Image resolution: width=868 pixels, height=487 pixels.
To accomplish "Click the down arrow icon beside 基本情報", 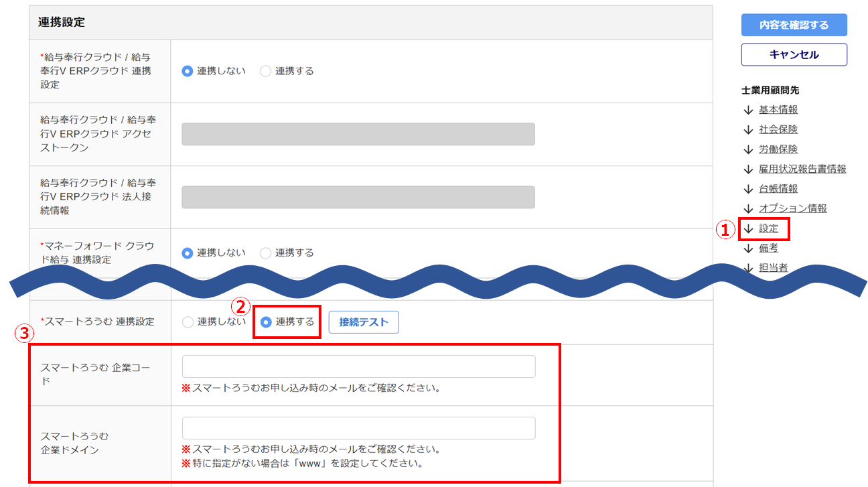I will (x=748, y=110).
